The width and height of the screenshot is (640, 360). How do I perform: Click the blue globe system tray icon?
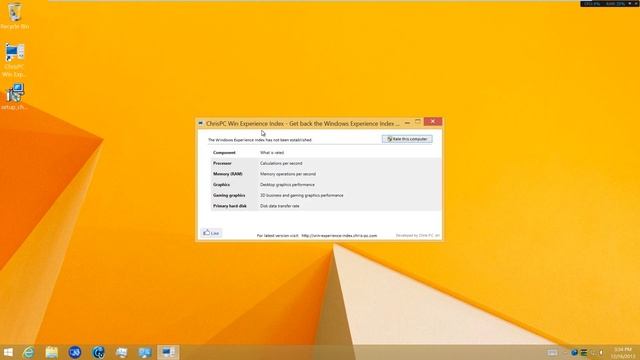click(x=574, y=353)
